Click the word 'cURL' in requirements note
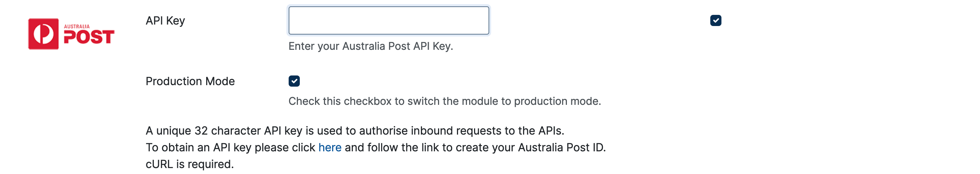 (x=159, y=164)
